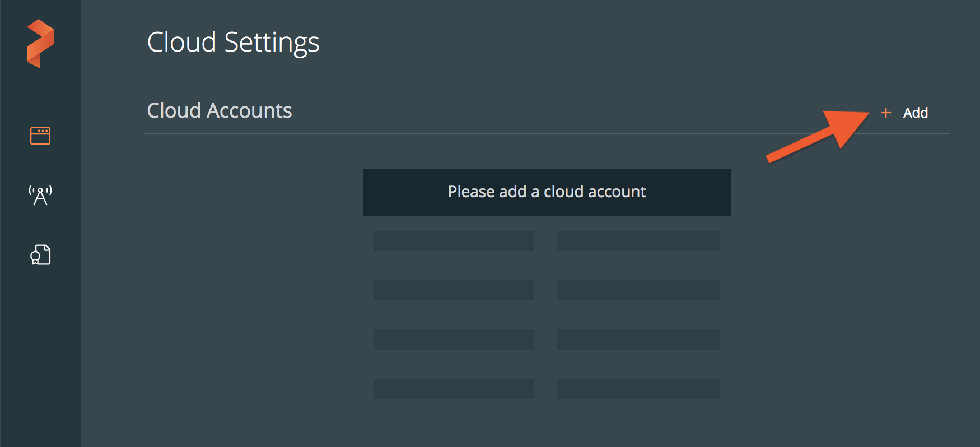Click the "Please add a cloud account" banner
Screen dimensions: 980x447
point(547,192)
